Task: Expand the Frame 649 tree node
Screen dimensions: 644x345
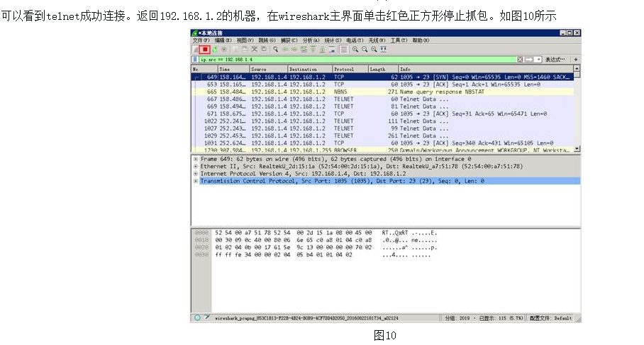Action: (196, 159)
